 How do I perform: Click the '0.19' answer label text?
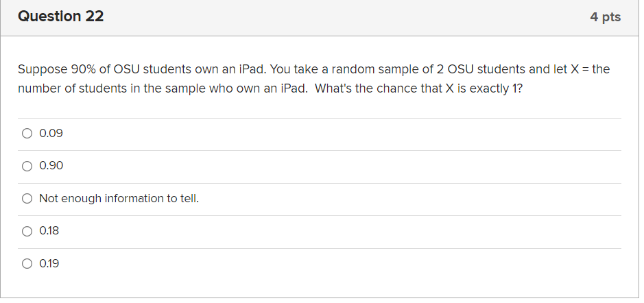coord(49,264)
